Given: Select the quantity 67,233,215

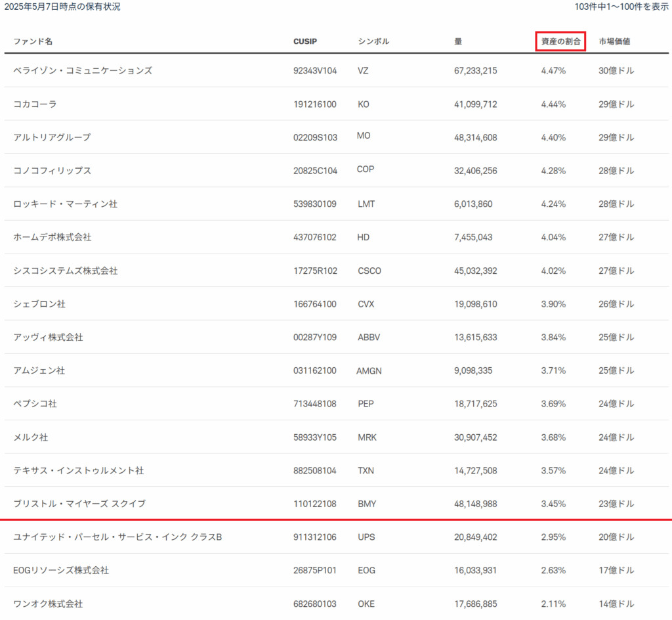Looking at the screenshot, I should pos(476,71).
